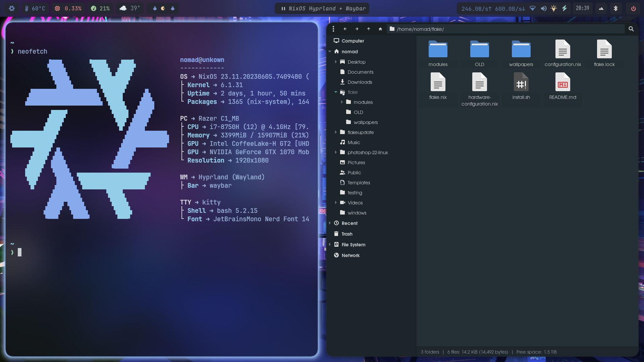Screen dimensions: 644x362
Task: Expand the Recent section arrow
Action: click(330, 223)
